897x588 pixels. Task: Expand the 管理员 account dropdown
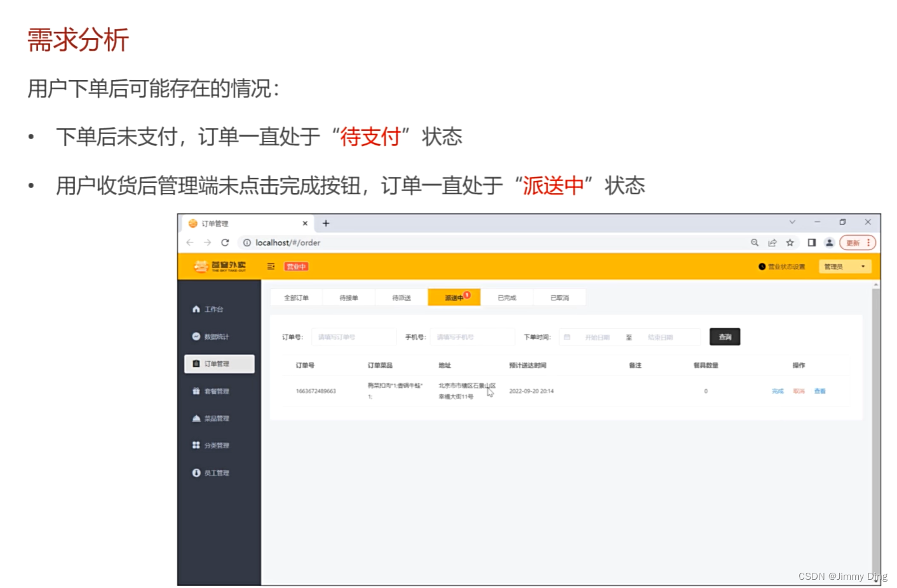coord(845,267)
